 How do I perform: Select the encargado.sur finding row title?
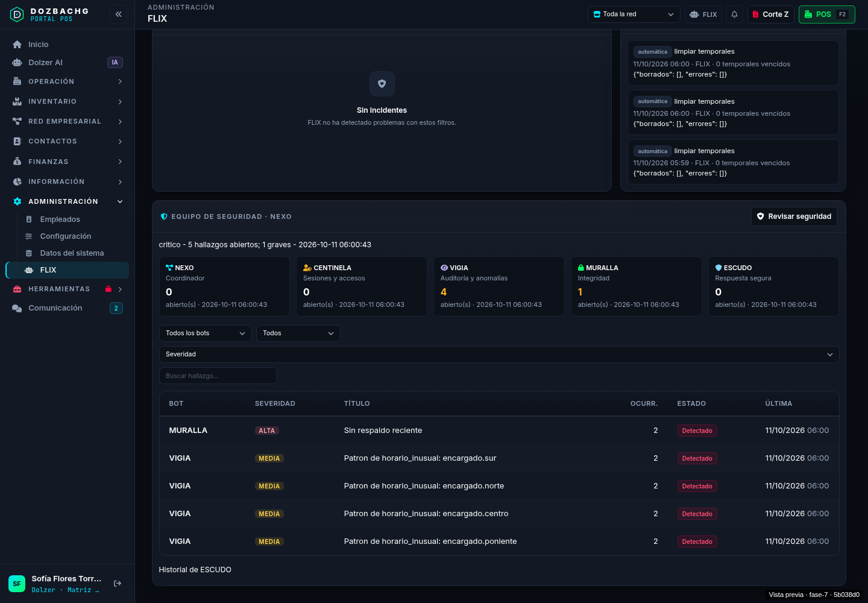[420, 458]
